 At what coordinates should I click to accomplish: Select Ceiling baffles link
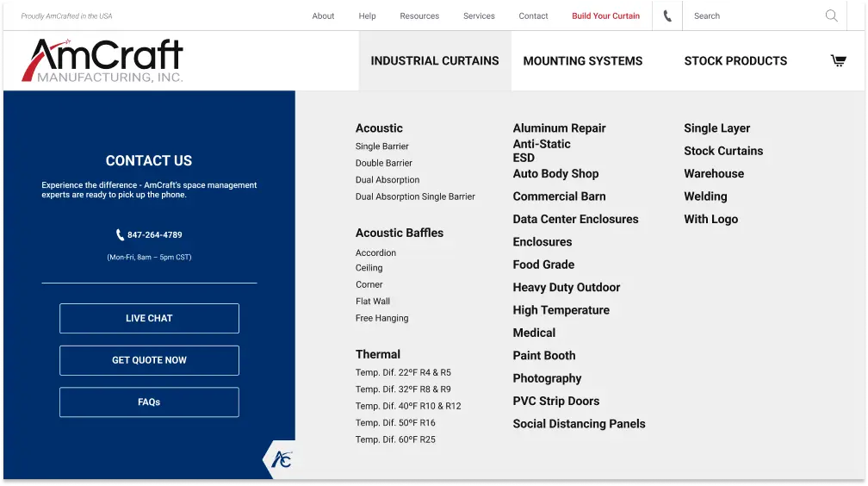369,268
